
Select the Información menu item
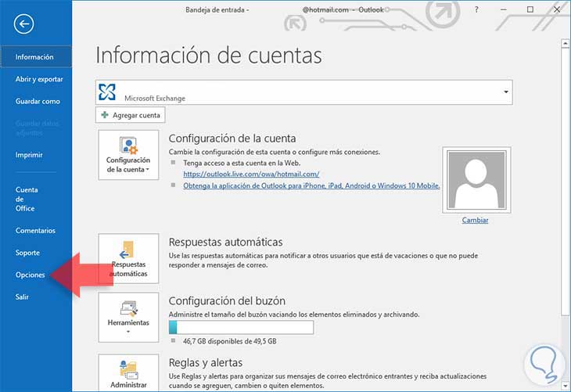tap(36, 57)
